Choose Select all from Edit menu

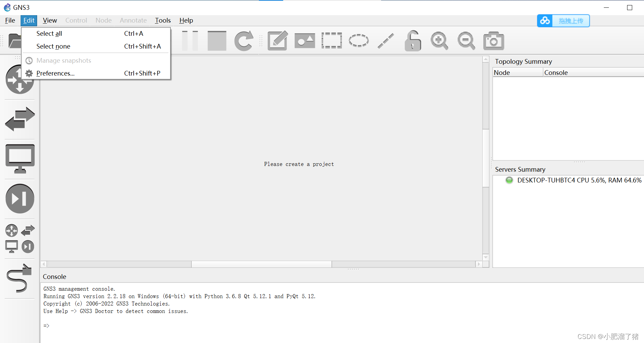tap(96, 33)
